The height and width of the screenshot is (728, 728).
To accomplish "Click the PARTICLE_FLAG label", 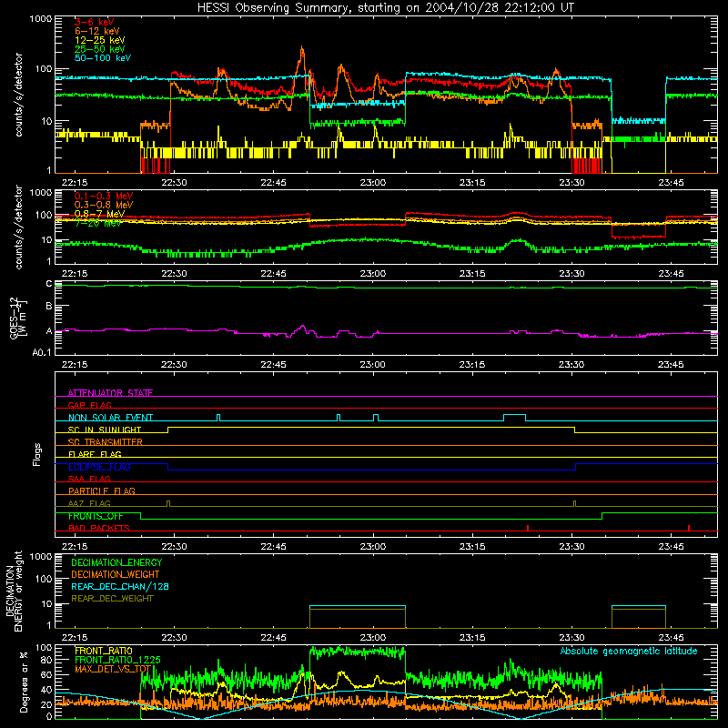I will coord(102,490).
